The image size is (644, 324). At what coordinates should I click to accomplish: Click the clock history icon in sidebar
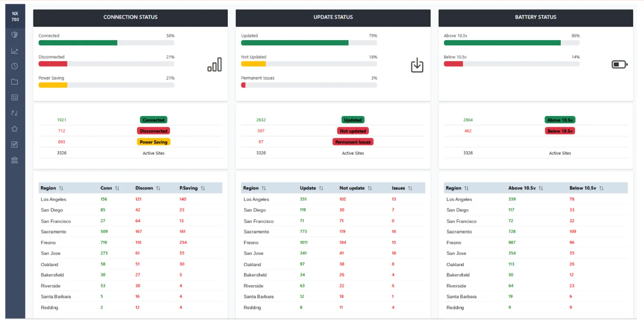(x=14, y=66)
